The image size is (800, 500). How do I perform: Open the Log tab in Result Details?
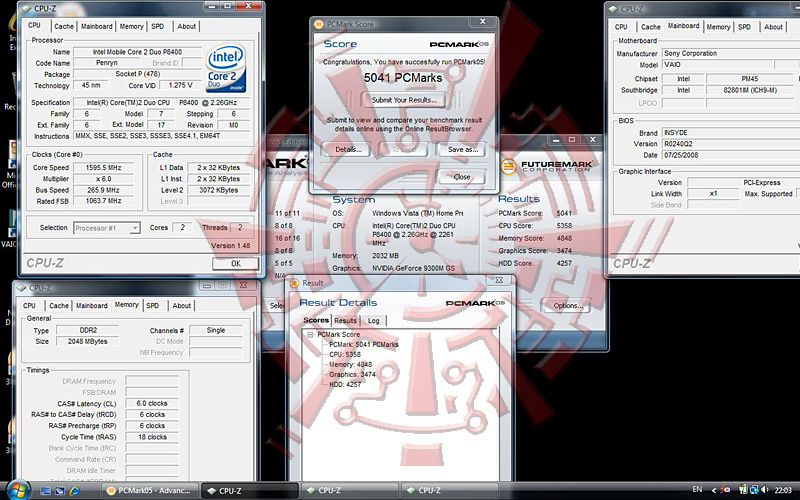pyautogui.click(x=373, y=320)
